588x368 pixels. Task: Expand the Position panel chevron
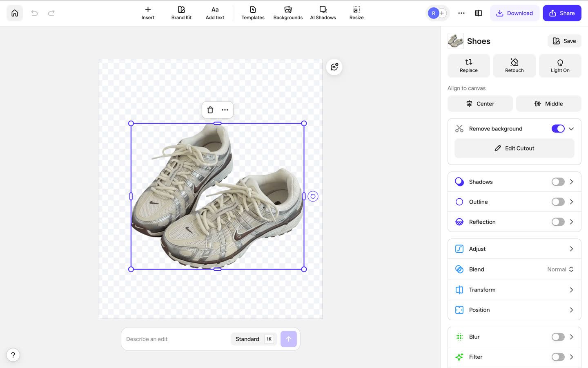pos(571,310)
